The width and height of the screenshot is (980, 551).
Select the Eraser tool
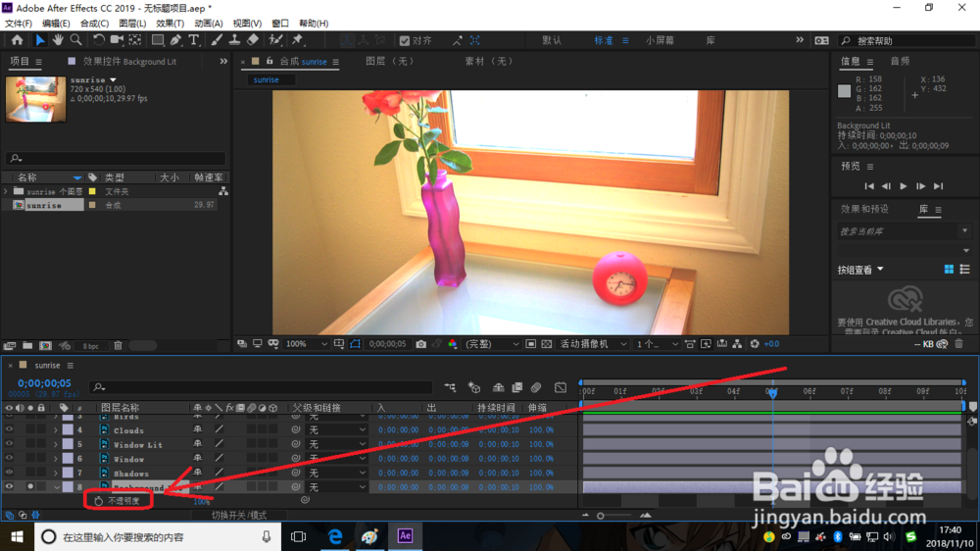click(253, 40)
